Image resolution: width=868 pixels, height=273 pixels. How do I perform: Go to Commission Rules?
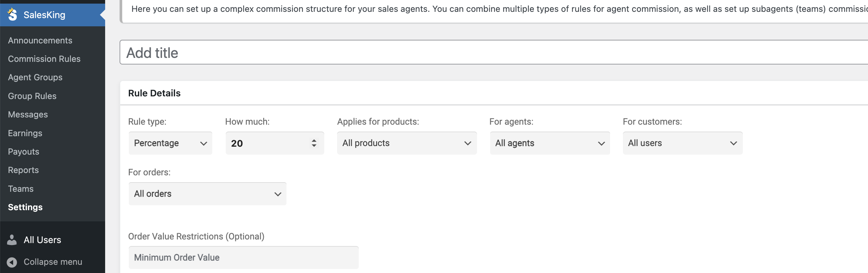coord(44,59)
